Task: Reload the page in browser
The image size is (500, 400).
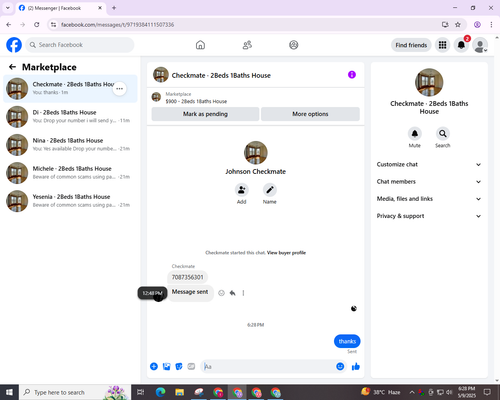Action: pyautogui.click(x=37, y=25)
